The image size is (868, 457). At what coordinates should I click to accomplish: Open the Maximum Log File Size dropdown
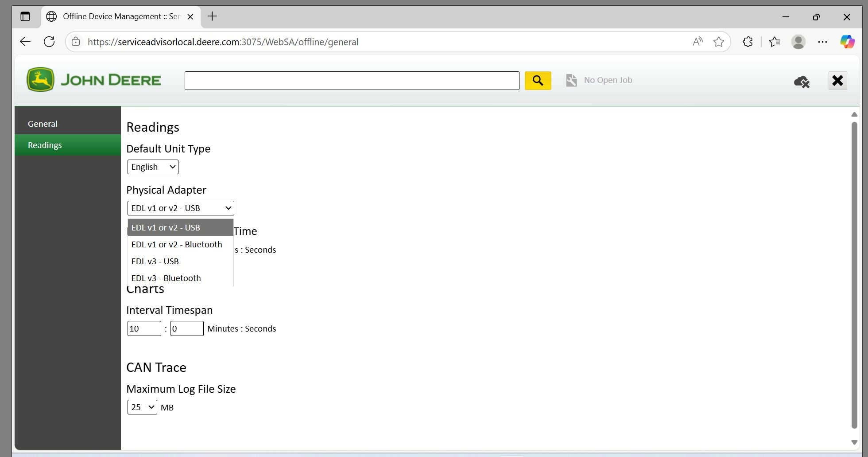click(x=142, y=407)
